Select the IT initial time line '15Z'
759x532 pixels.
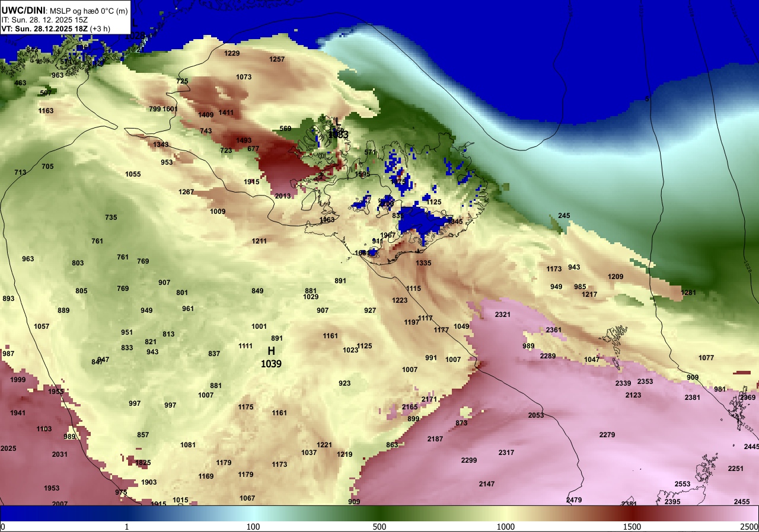pyautogui.click(x=45, y=20)
